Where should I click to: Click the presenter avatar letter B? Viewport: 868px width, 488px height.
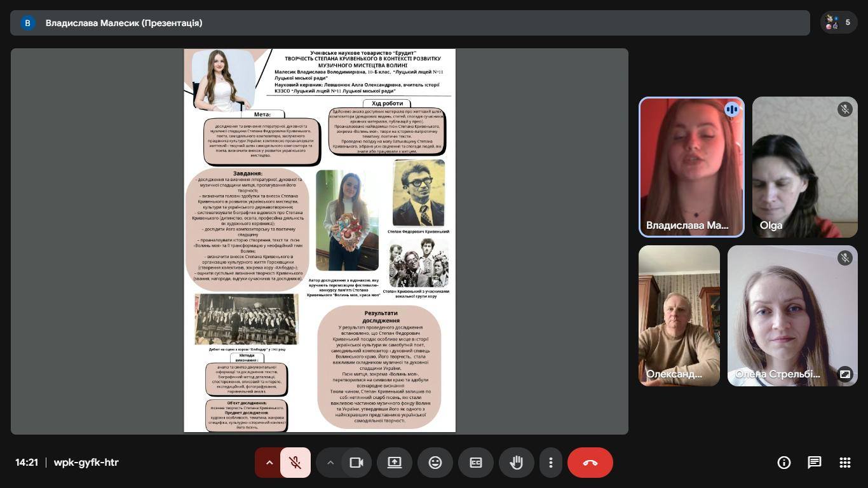coord(27,23)
